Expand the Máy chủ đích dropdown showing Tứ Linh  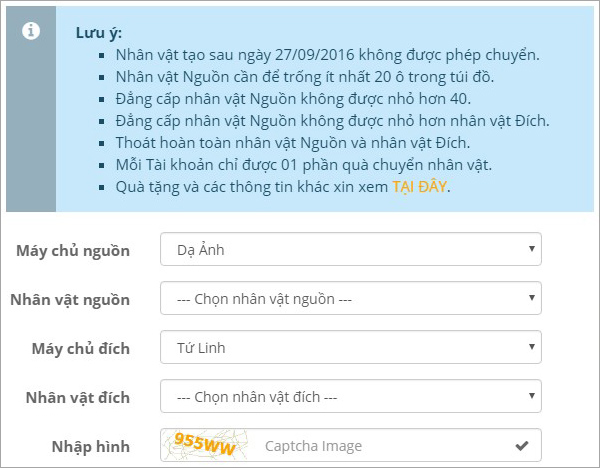[x=350, y=347]
